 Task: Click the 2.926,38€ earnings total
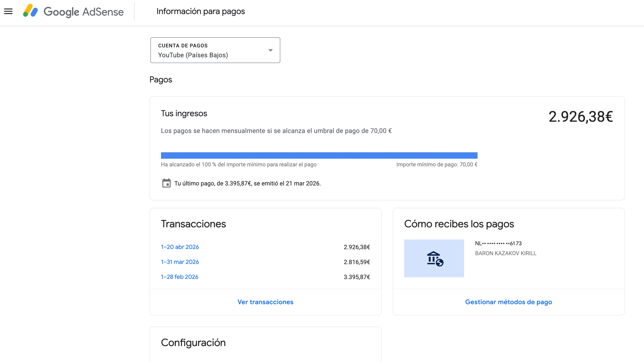581,117
